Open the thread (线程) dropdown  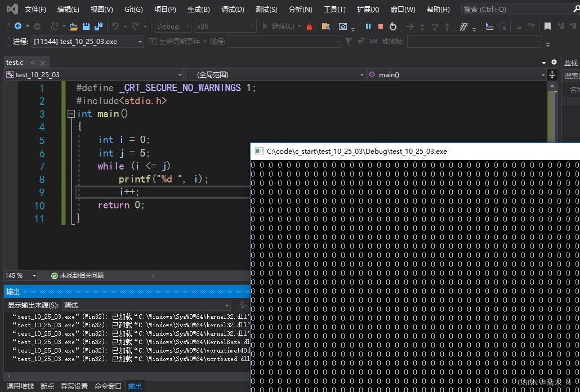click(x=284, y=42)
